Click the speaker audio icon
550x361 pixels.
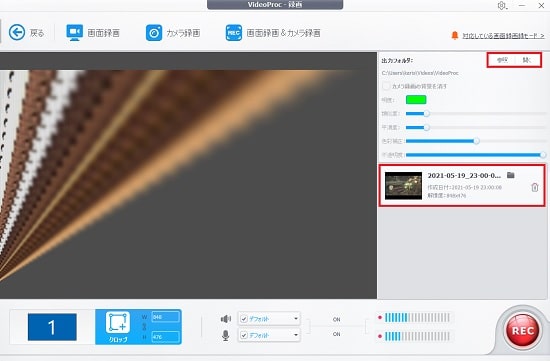coord(226,319)
